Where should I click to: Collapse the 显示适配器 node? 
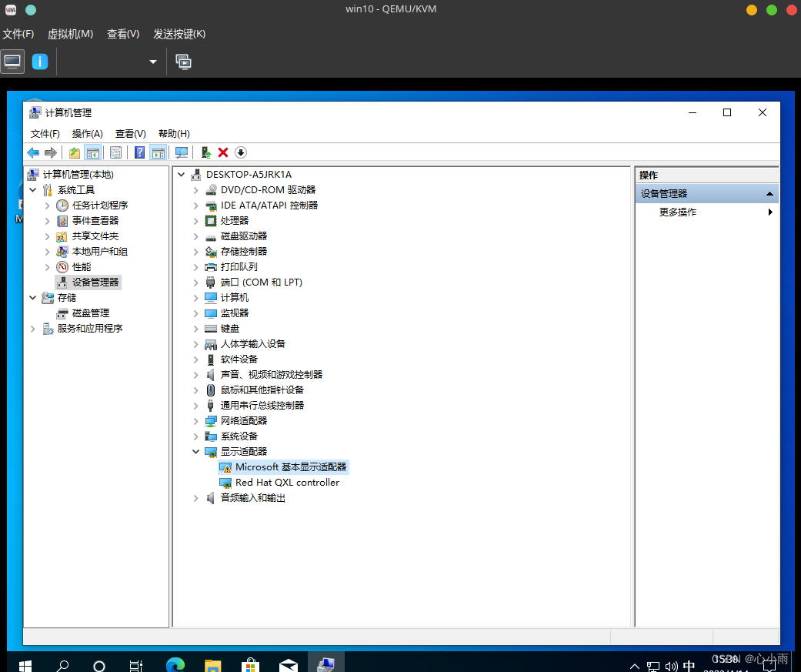coord(195,451)
